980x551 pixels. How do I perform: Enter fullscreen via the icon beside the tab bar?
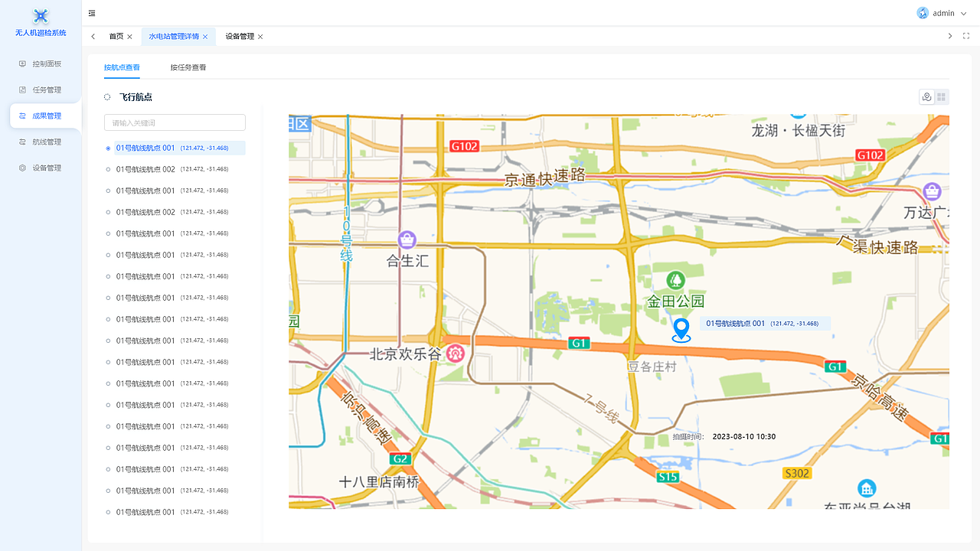[966, 36]
